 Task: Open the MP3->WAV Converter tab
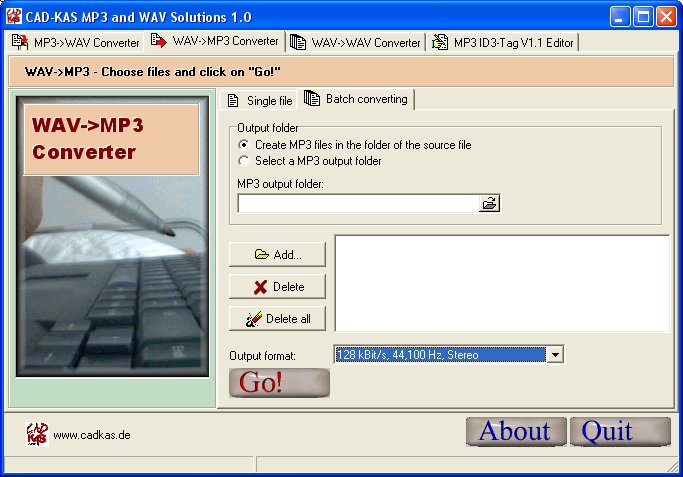point(75,42)
